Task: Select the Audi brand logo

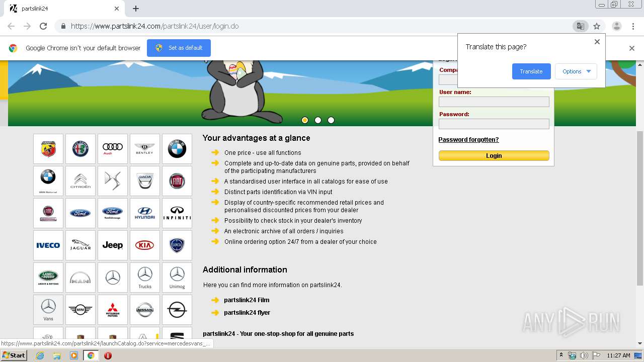Action: pos(113,149)
